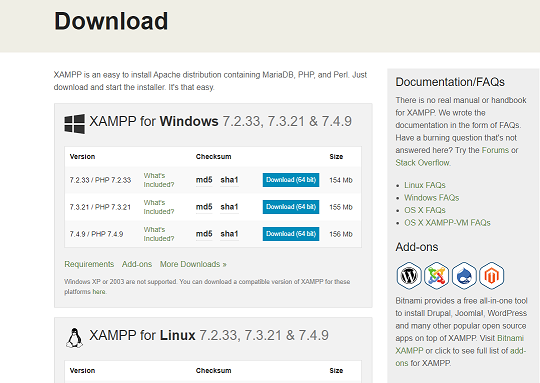The width and height of the screenshot is (540, 383).
Task: Open Linux FAQs
Action: 425,185
